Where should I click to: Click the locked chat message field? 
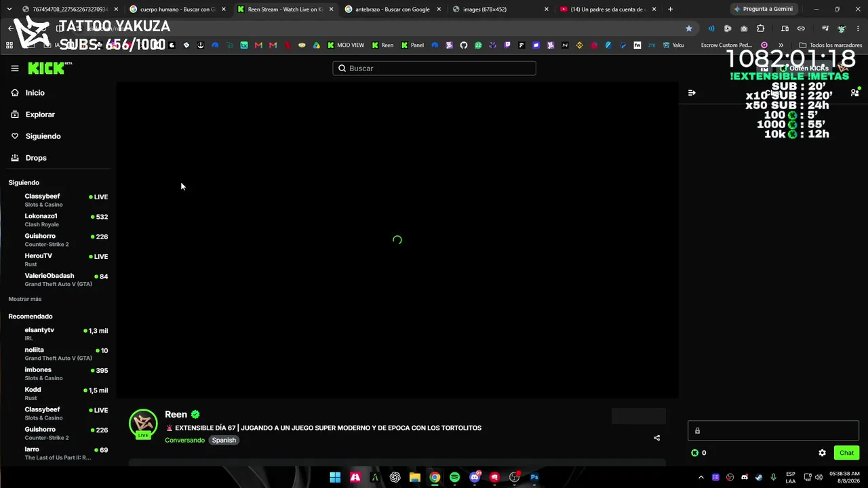[x=773, y=430]
